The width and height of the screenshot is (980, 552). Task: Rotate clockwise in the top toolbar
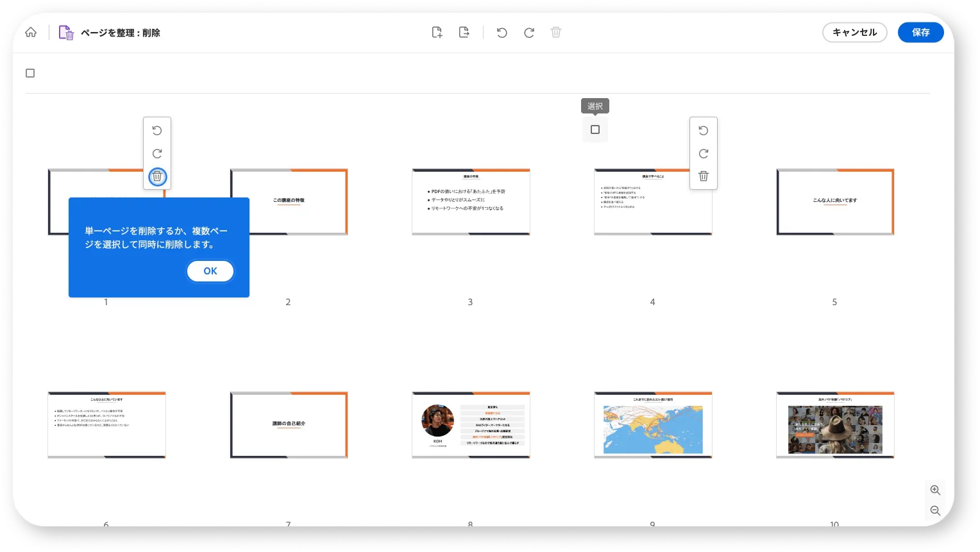tap(529, 32)
